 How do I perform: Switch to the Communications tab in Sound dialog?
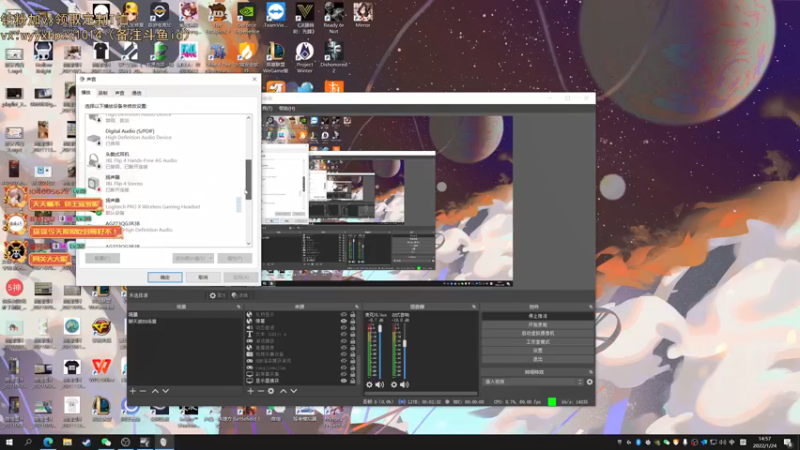point(137,93)
